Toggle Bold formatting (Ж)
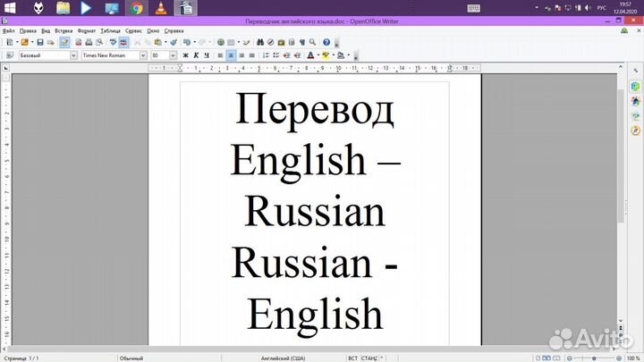Viewport: 644px width, 362px height. [185, 55]
